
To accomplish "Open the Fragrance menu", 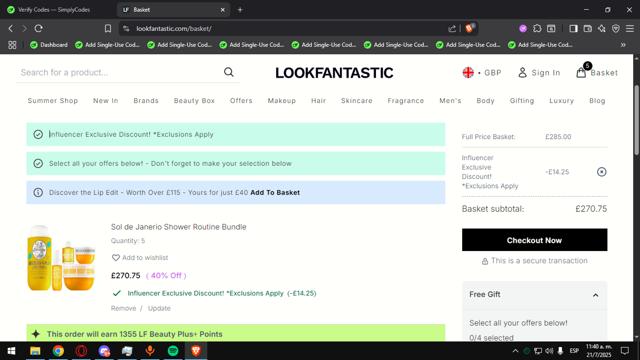I will [x=406, y=100].
